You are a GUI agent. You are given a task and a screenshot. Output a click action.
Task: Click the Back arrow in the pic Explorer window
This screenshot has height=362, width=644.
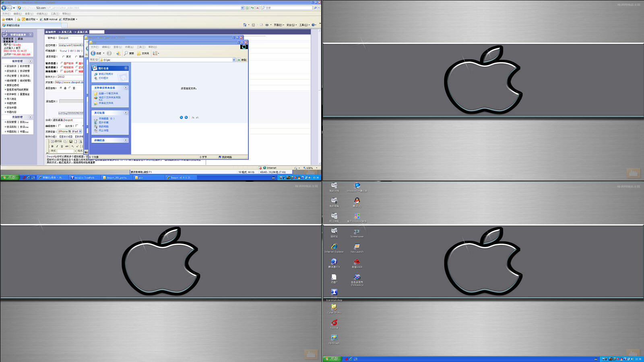click(x=93, y=53)
